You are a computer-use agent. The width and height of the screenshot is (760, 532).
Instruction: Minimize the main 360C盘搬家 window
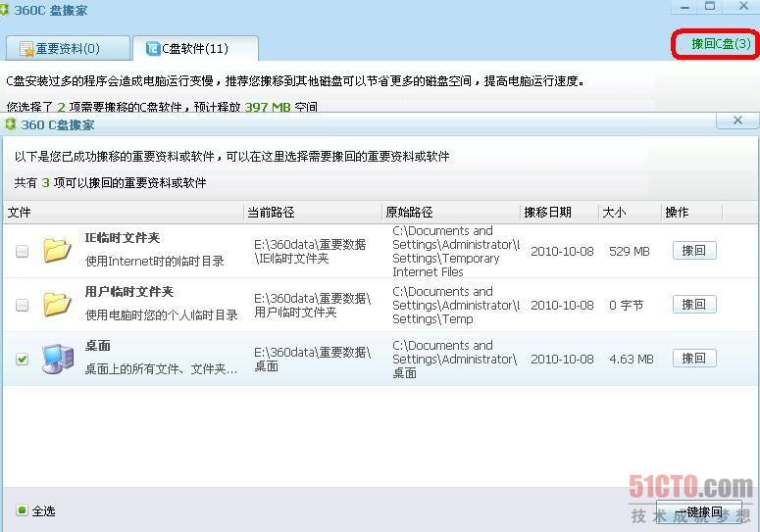click(684, 7)
